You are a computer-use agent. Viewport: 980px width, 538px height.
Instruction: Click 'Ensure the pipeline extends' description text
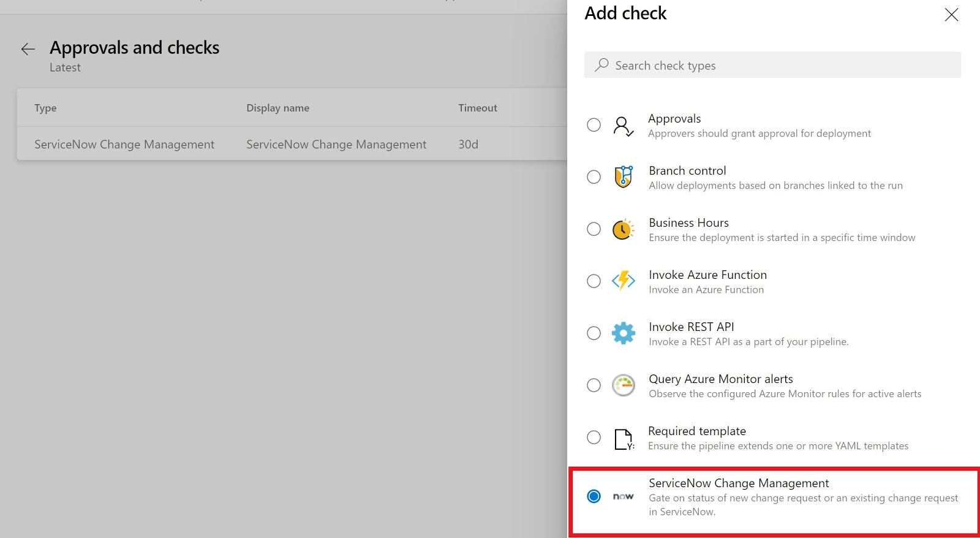778,446
